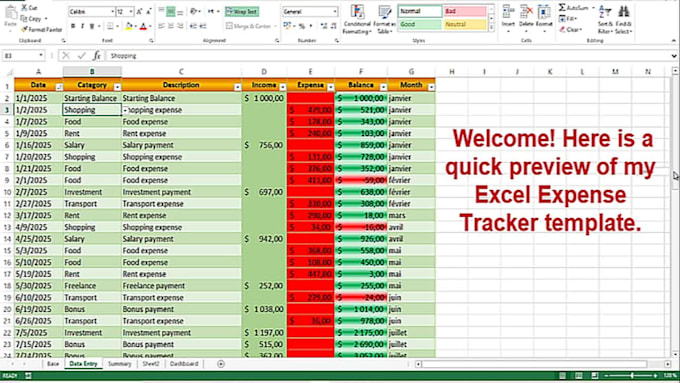Open Conditional Formatting menu
Image resolution: width=680 pixels, height=383 pixels.
pos(357,20)
